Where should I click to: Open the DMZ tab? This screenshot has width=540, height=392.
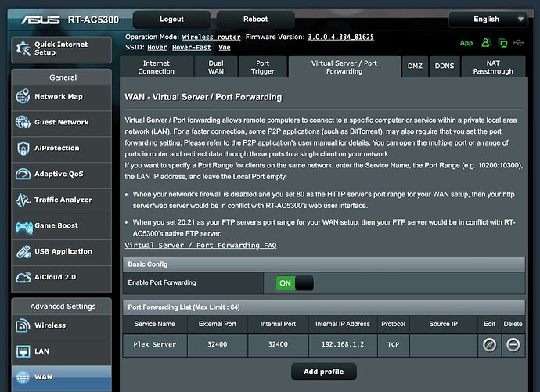click(x=415, y=66)
